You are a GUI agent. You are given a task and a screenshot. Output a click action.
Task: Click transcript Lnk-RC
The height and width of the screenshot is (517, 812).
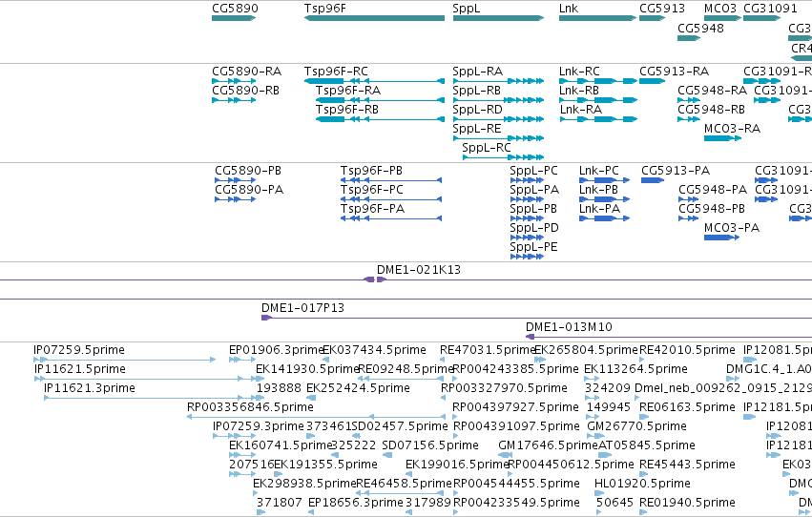(598, 81)
